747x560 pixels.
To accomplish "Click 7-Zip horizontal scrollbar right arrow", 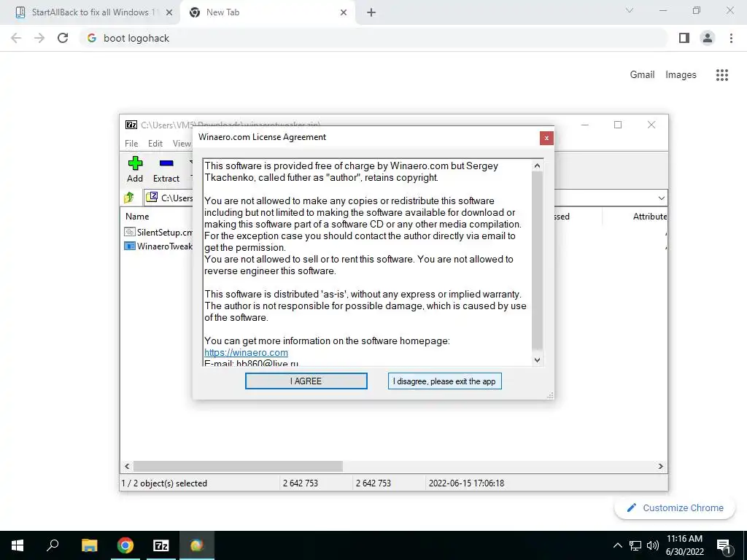I will click(x=661, y=466).
